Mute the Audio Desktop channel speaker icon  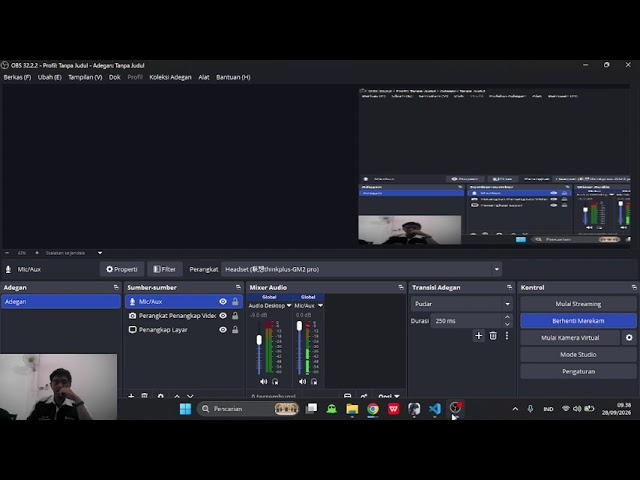pyautogui.click(x=264, y=382)
